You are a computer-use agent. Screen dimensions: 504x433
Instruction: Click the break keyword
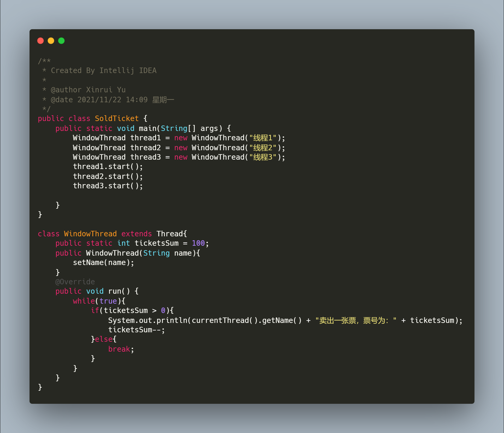119,349
